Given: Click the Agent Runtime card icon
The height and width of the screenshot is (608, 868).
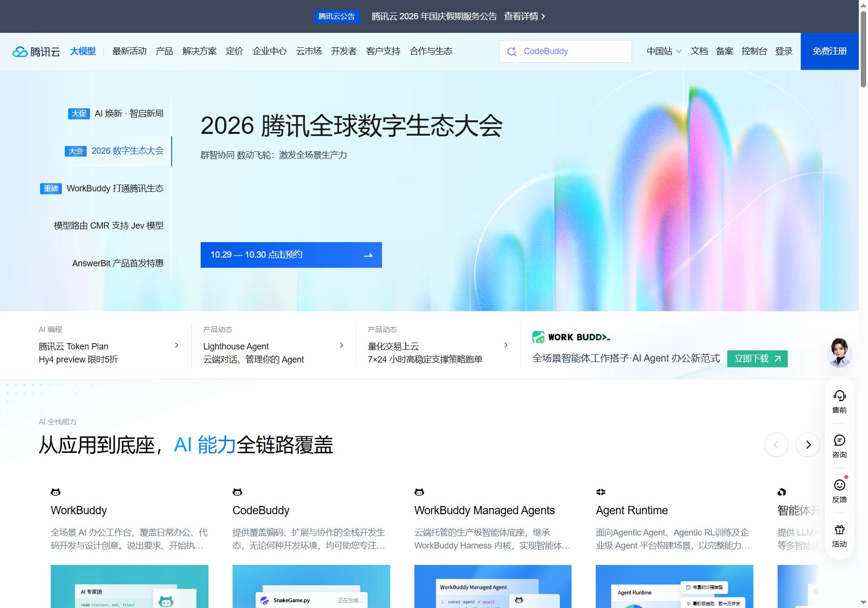Looking at the screenshot, I should click(x=601, y=492).
